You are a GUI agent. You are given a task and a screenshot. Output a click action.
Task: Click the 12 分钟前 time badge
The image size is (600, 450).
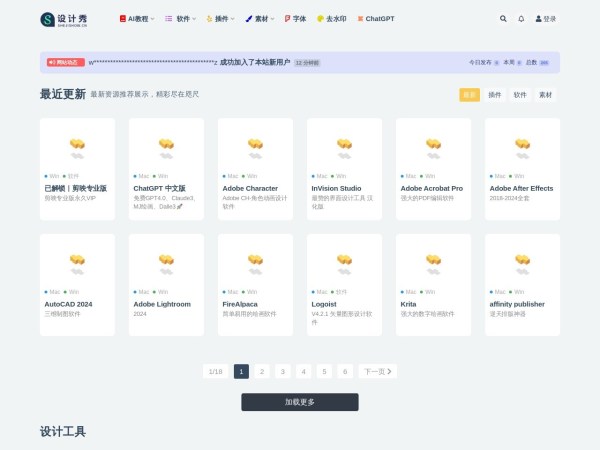coord(307,63)
